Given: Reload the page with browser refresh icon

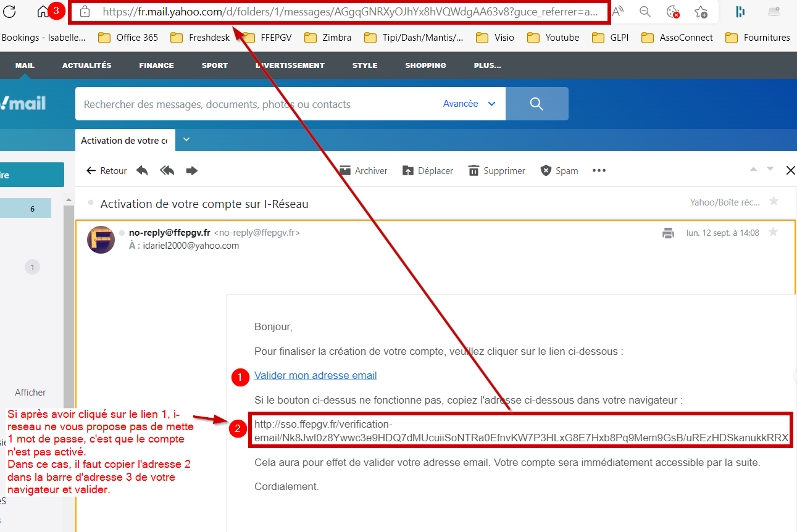Looking at the screenshot, I should [x=9, y=11].
